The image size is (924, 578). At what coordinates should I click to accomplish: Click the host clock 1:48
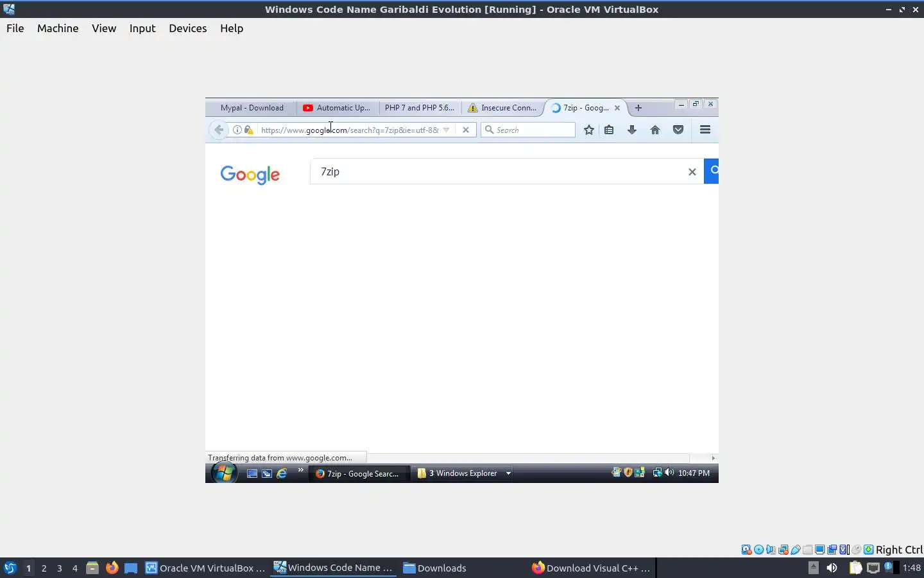912,568
